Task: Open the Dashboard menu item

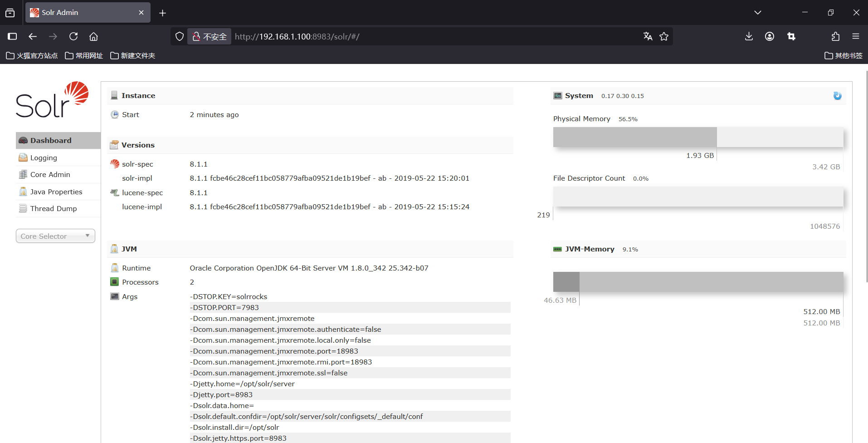Action: [x=58, y=140]
